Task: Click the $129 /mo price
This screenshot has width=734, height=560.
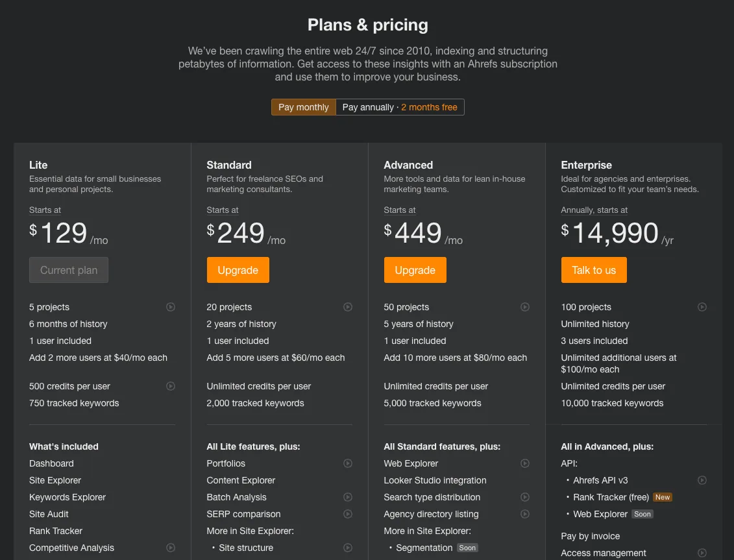Action: 68,233
